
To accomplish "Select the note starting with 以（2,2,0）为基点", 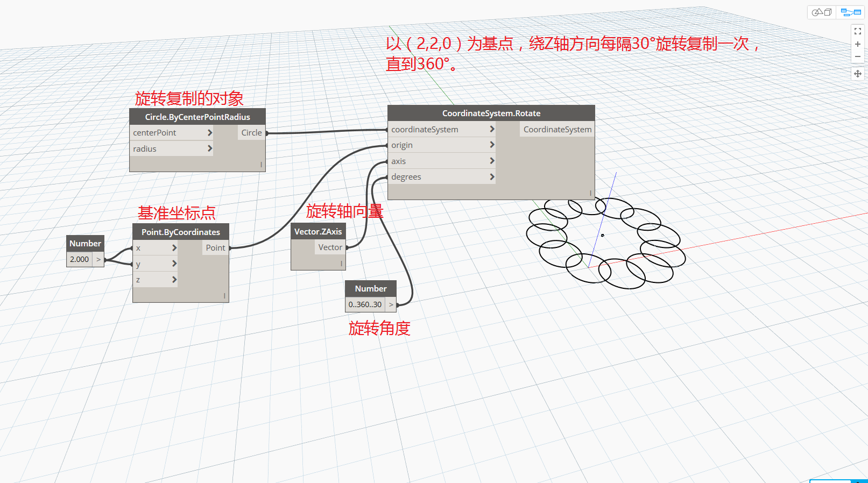I will click(x=573, y=53).
